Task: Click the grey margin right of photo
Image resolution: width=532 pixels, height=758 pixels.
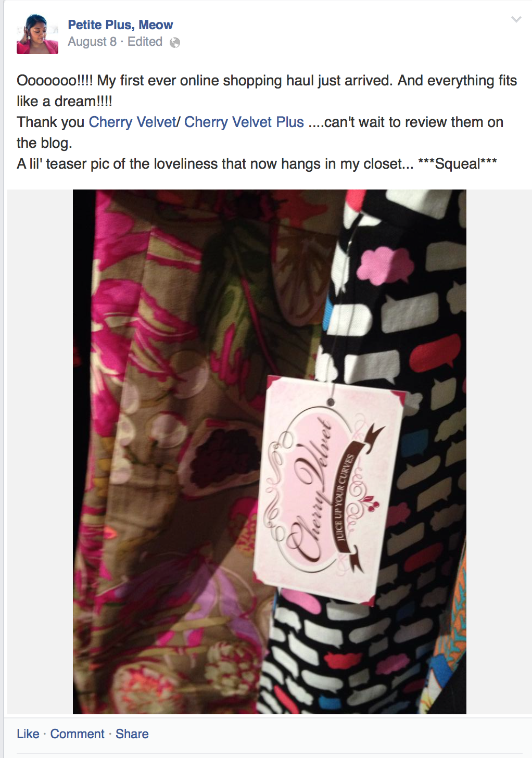Action: (499, 451)
